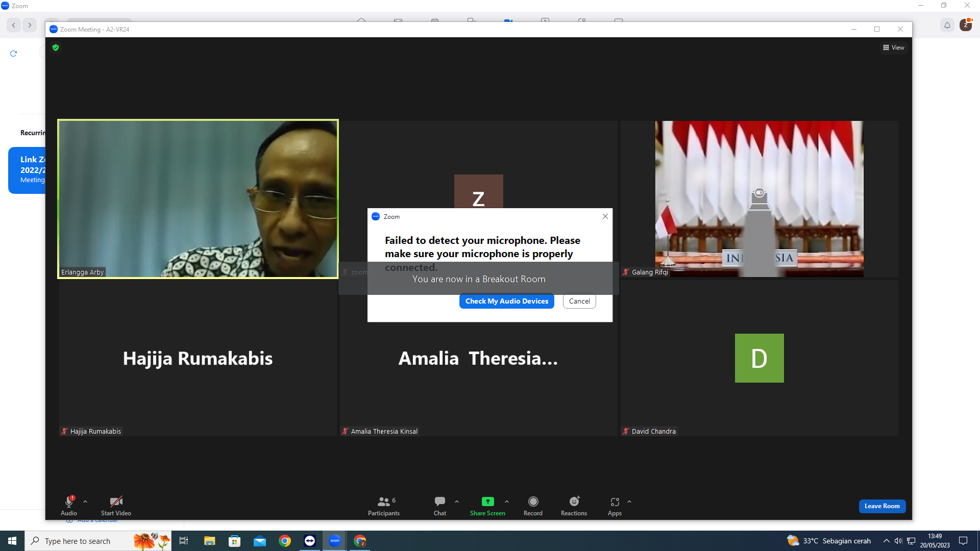Image resolution: width=980 pixels, height=551 pixels.
Task: Open File Explorer from the taskbar
Action: coord(209,541)
